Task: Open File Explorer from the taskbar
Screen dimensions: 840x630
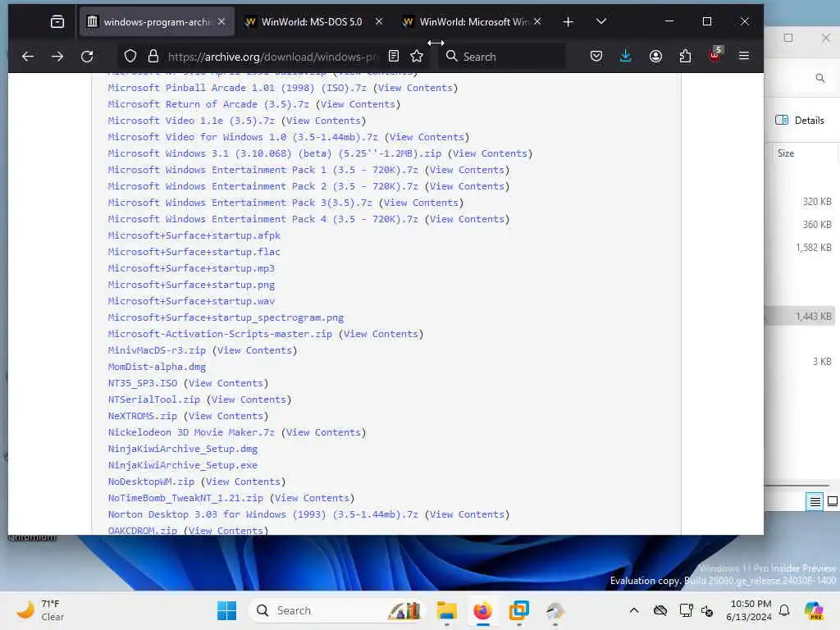Action: [x=446, y=610]
